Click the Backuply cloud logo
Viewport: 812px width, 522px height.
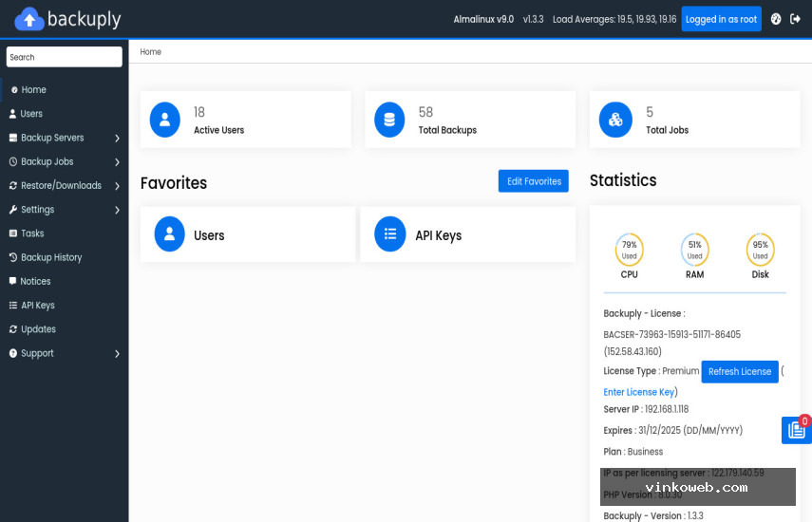coord(29,20)
